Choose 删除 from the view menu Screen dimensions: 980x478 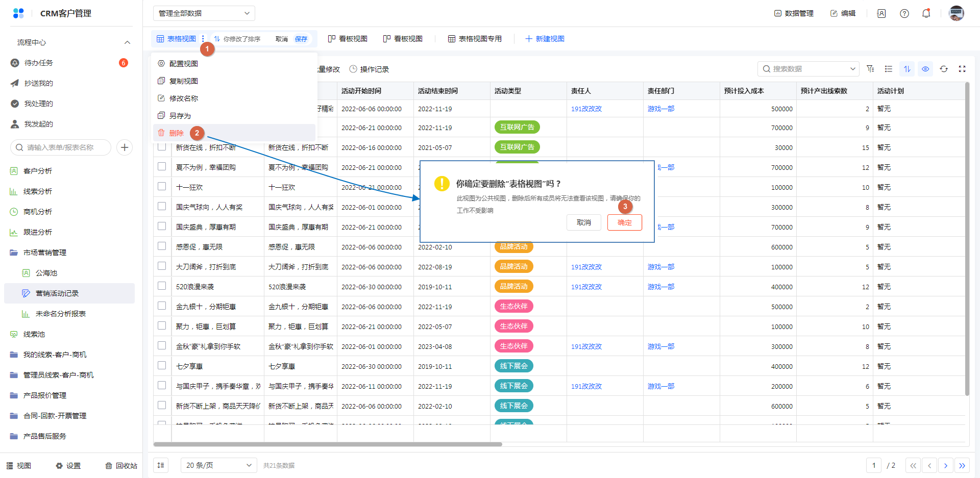click(x=177, y=133)
